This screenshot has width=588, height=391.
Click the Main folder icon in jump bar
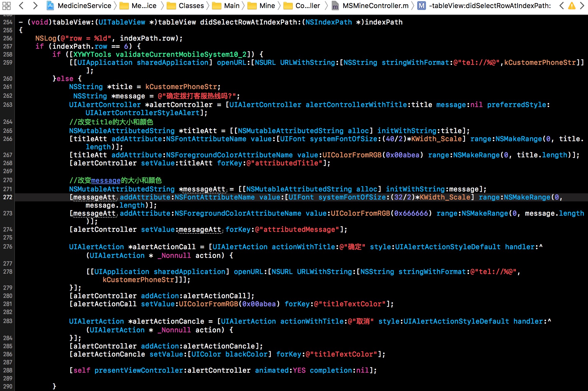(217, 6)
